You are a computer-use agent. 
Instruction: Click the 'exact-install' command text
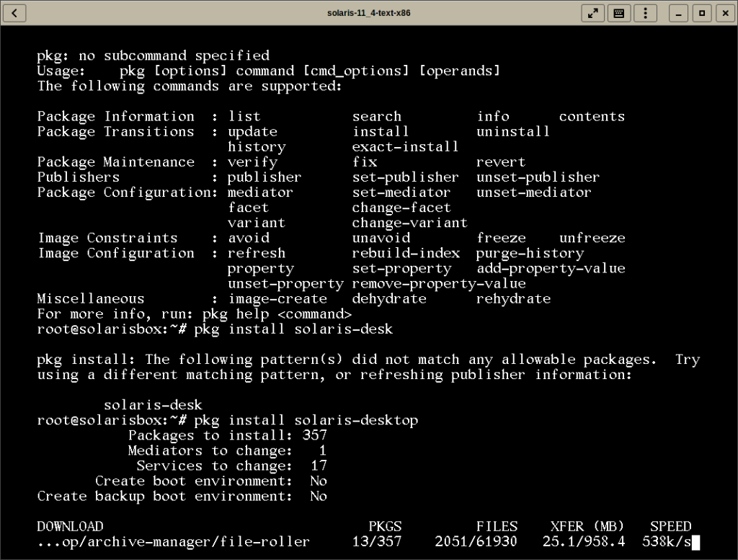pyautogui.click(x=405, y=147)
